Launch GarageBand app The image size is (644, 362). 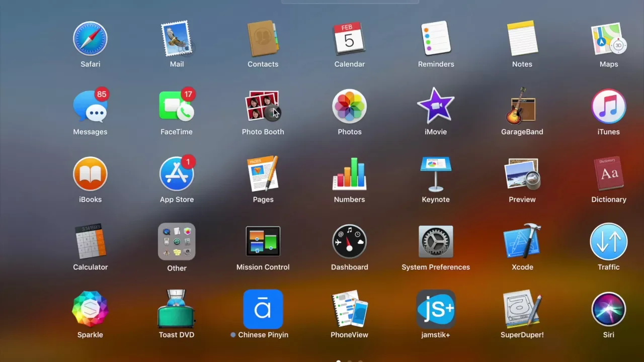522,106
